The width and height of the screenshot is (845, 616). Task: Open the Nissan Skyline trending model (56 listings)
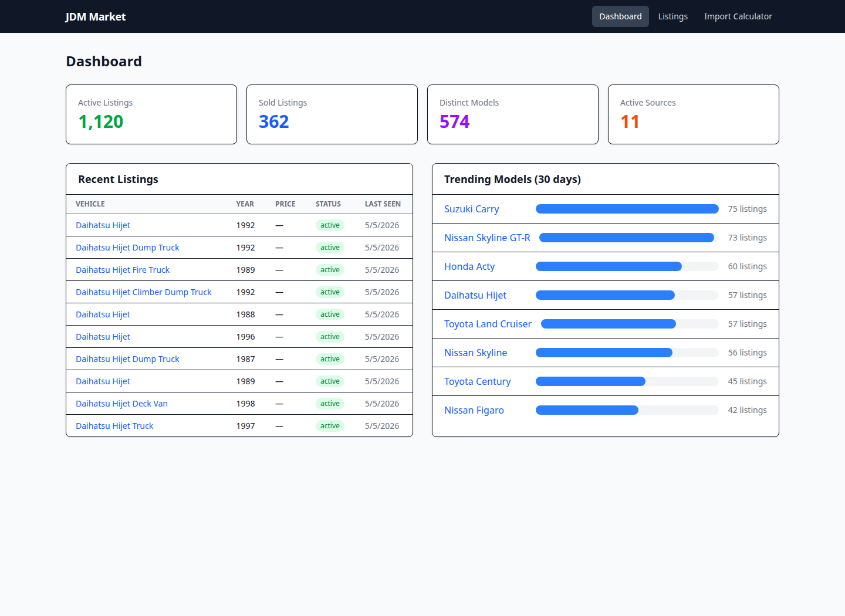click(475, 353)
